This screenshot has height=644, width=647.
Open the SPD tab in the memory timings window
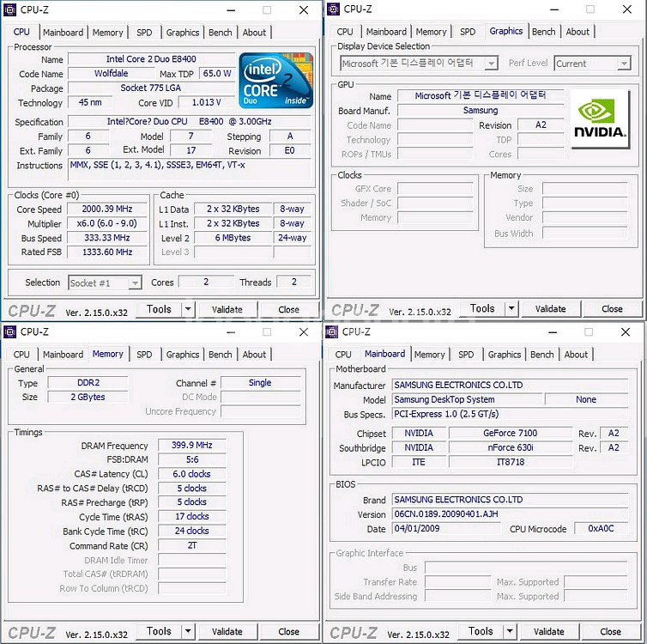coord(144,354)
